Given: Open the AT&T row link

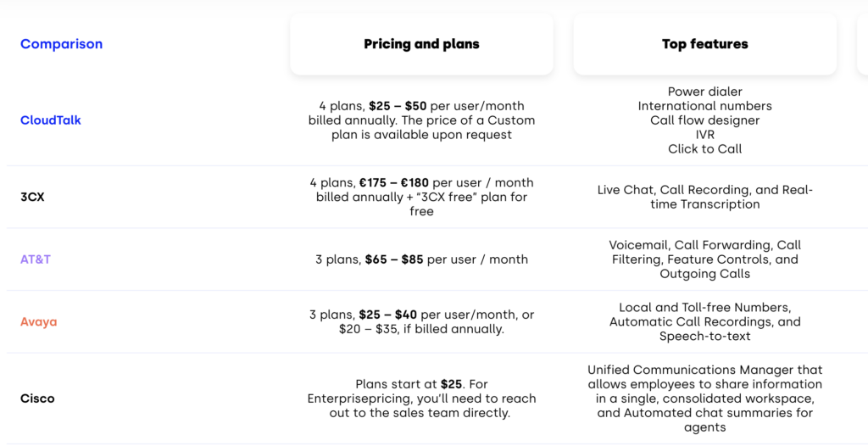Looking at the screenshot, I should click(x=36, y=259).
